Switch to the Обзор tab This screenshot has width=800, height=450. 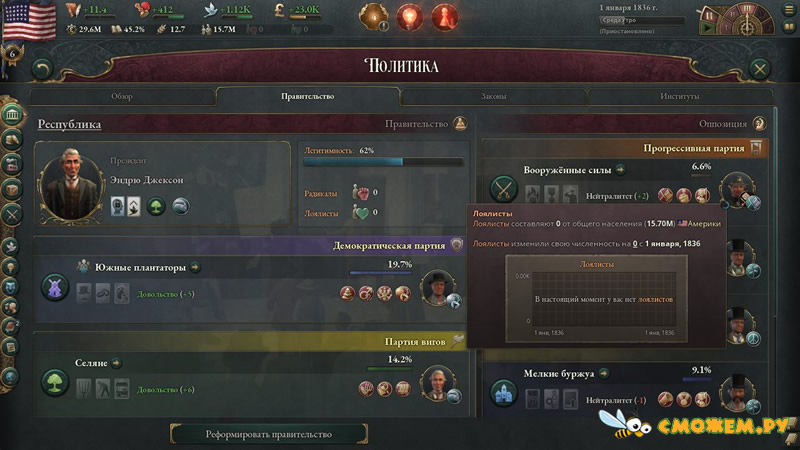coord(122,96)
